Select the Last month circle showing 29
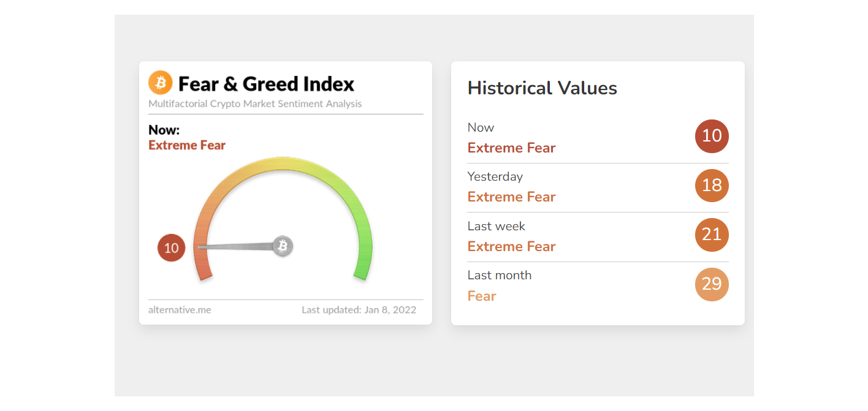 point(712,284)
